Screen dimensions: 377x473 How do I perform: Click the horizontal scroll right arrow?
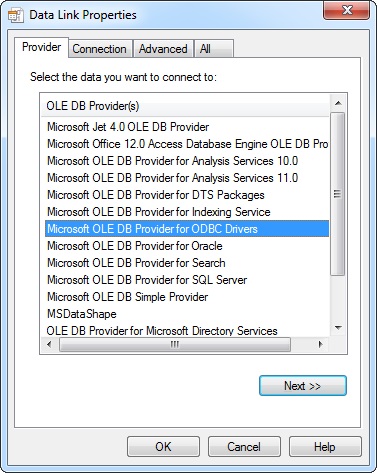pyautogui.click(x=321, y=344)
